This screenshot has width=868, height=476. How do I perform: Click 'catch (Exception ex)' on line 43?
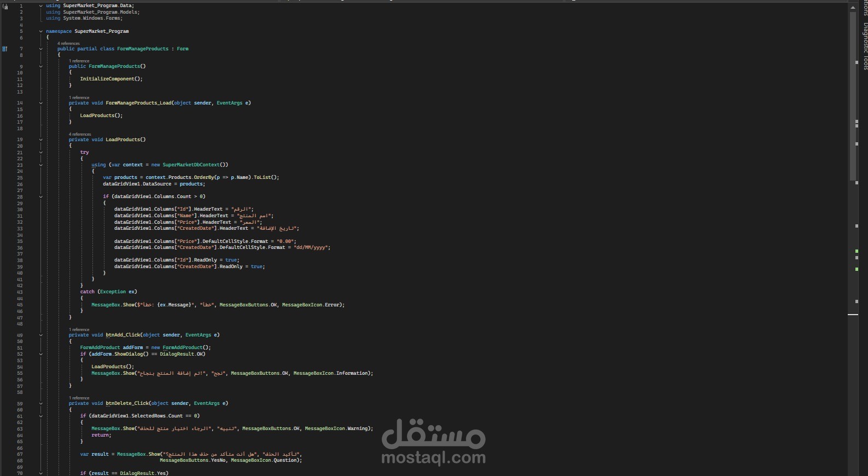pyautogui.click(x=108, y=292)
